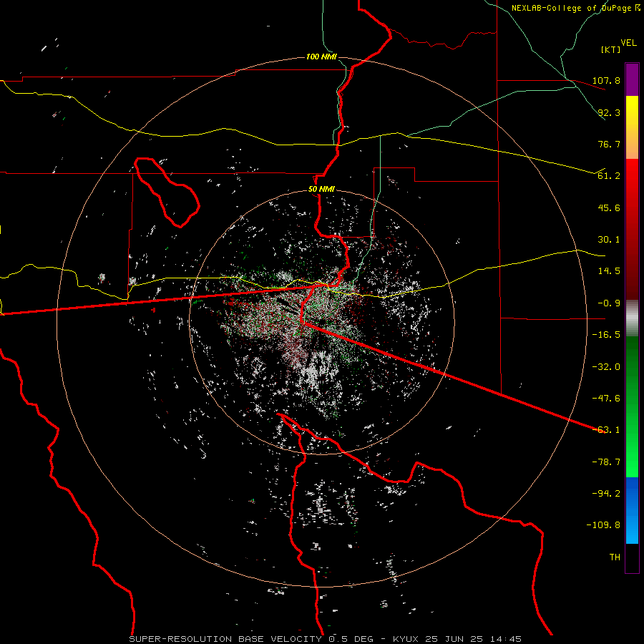Click the SUPER-RESOLUTION BASE VELOCITY caption text
This screenshot has width=644, height=644.
point(225,639)
